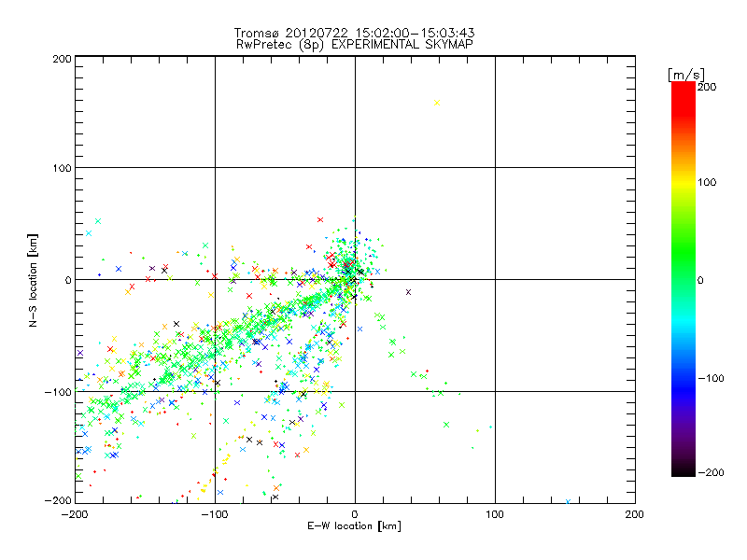Pick the yellow band of the colorbar
Screen dimensions: 747x560
[684, 182]
